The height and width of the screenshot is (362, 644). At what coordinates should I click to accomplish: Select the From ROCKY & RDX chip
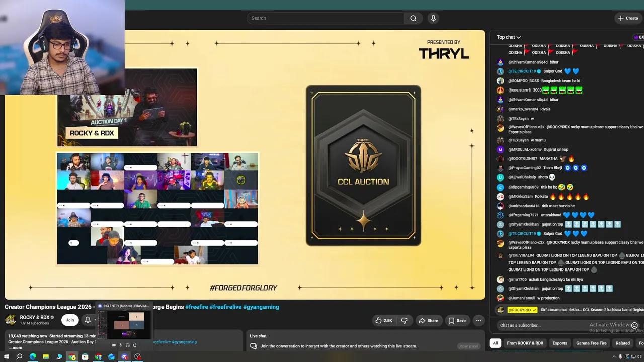pos(525,343)
